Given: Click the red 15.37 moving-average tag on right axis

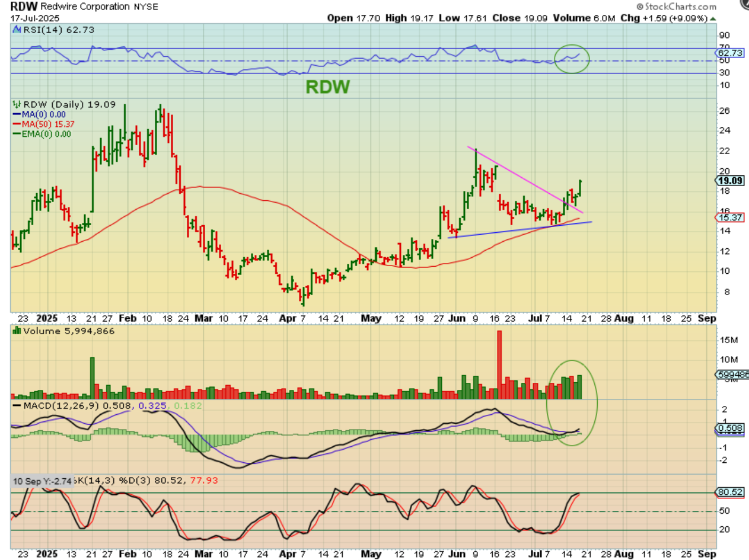Looking at the screenshot, I should pos(728,218).
